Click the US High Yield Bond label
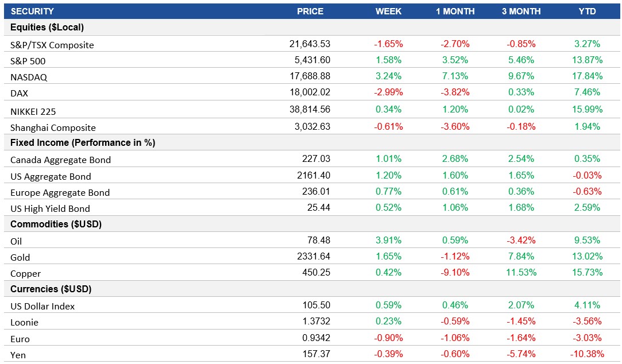 tap(51, 207)
